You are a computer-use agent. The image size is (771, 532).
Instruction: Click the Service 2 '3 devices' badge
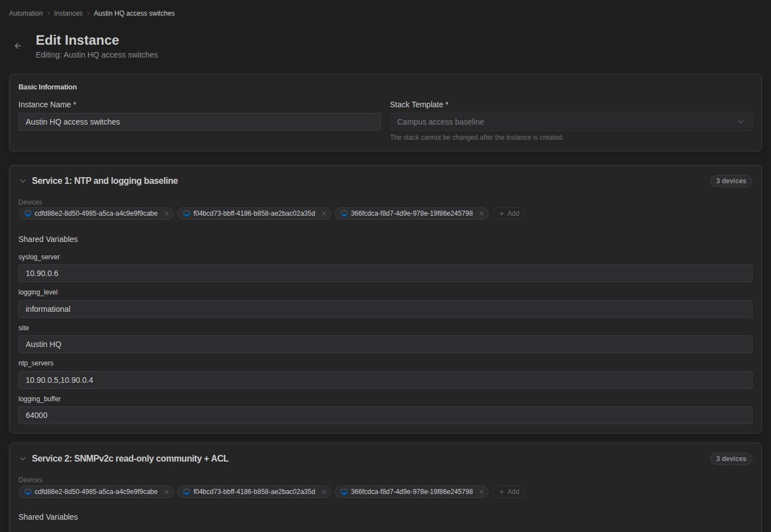pos(731,459)
